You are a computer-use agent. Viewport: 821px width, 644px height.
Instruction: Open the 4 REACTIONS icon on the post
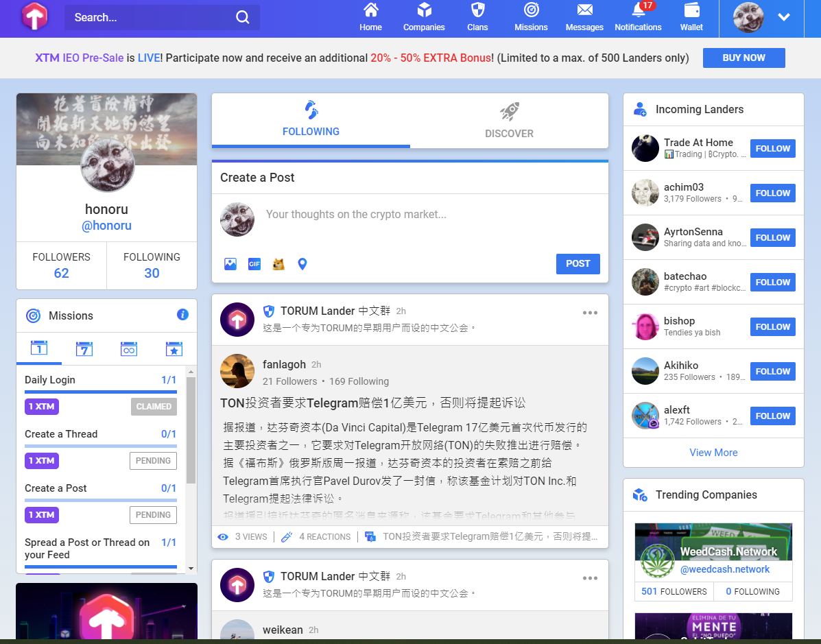click(x=287, y=536)
